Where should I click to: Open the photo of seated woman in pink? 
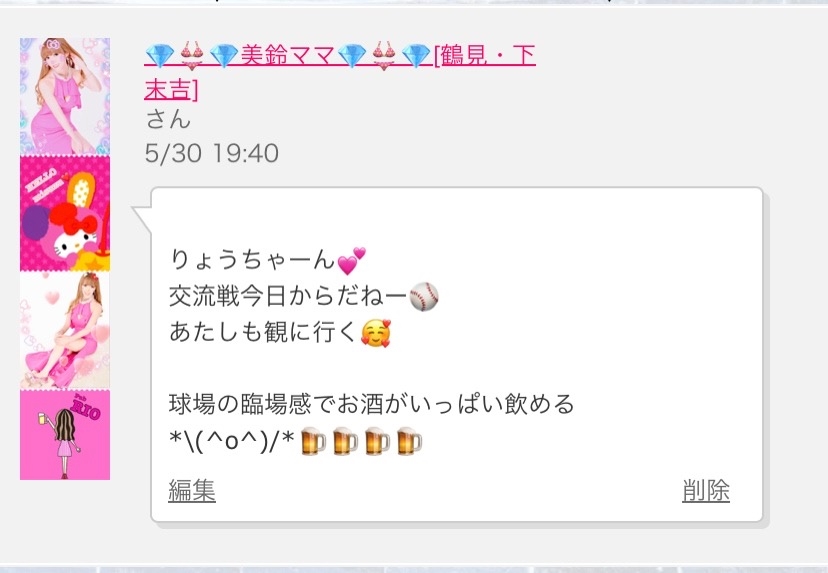click(65, 331)
